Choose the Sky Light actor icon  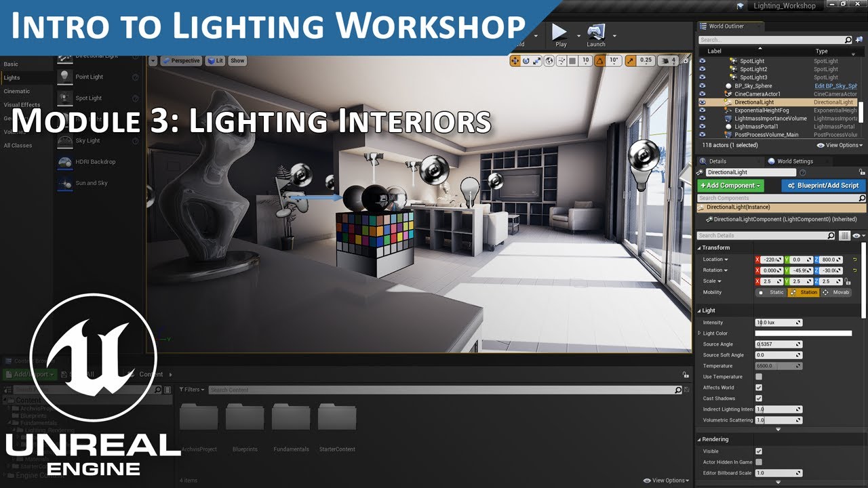point(65,140)
